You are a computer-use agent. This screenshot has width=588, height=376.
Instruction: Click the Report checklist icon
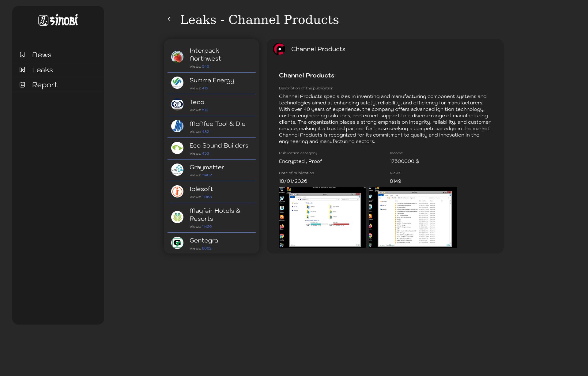pos(22,85)
